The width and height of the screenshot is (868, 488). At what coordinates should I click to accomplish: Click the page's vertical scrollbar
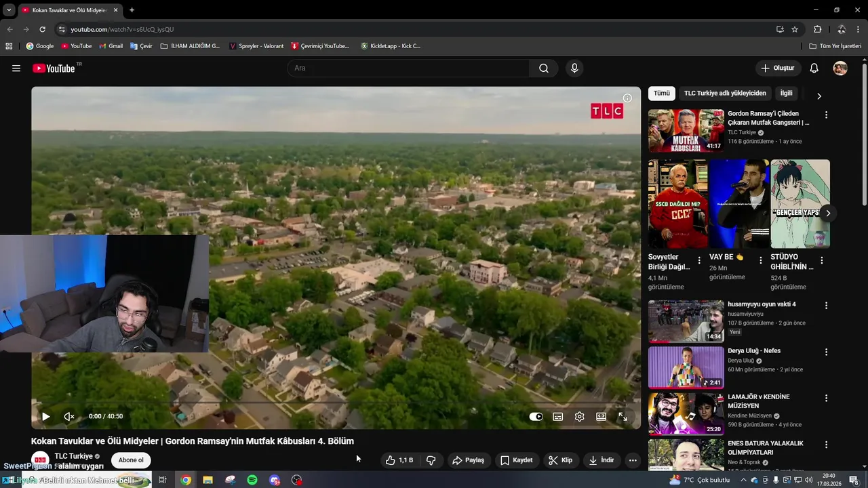point(864,134)
